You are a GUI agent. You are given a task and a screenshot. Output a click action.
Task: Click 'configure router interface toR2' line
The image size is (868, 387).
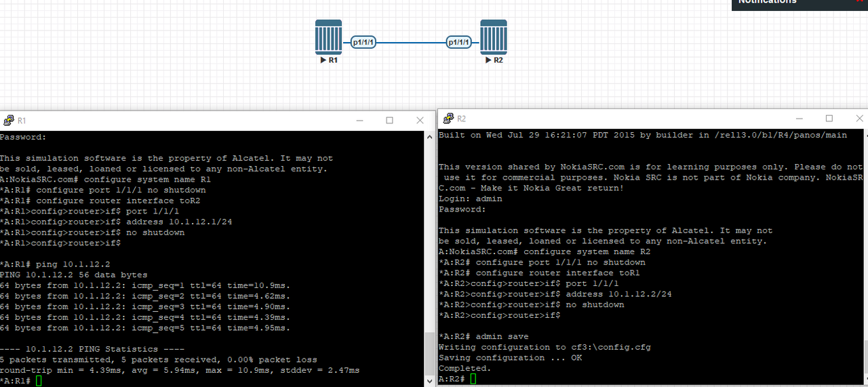(100, 201)
